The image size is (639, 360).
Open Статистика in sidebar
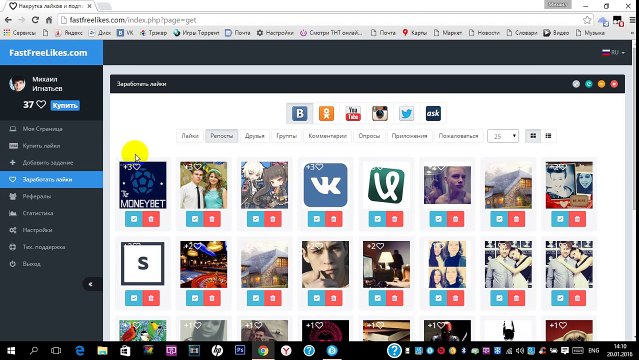51,213
